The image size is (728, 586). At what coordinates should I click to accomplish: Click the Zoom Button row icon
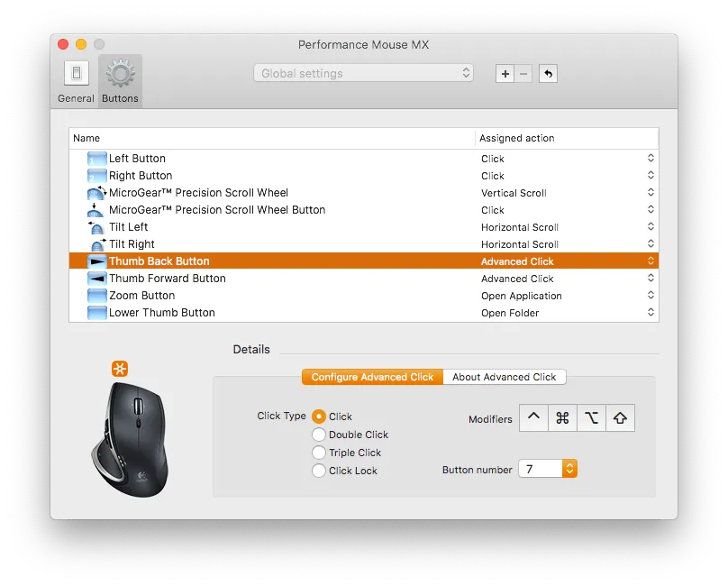coord(96,296)
